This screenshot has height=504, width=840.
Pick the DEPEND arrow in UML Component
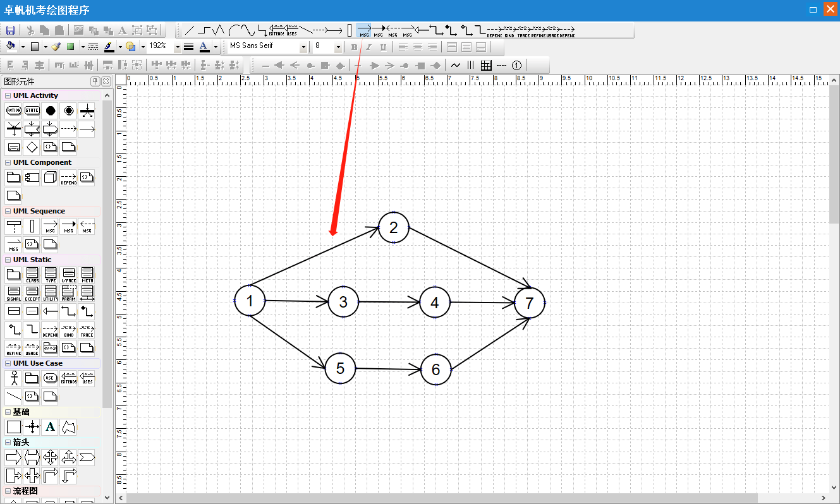tap(68, 178)
